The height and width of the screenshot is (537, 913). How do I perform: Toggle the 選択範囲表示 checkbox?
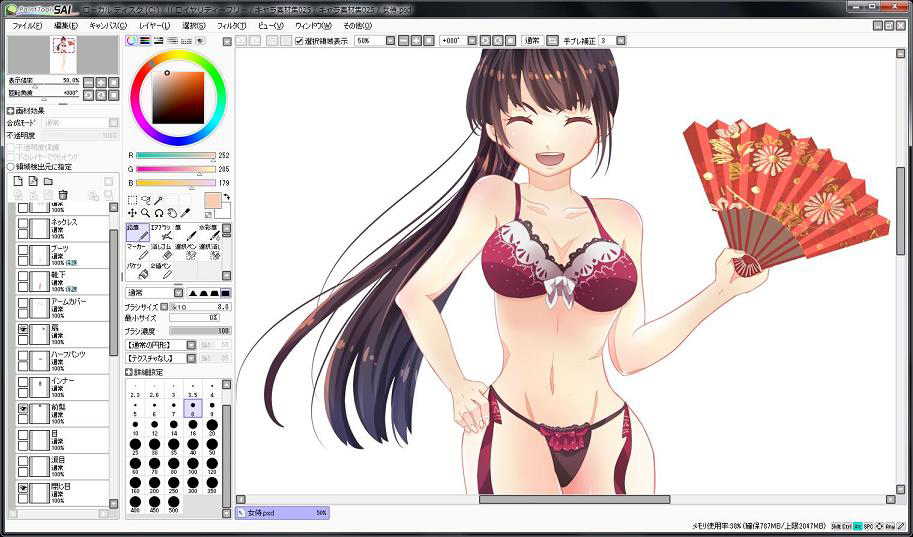(299, 41)
